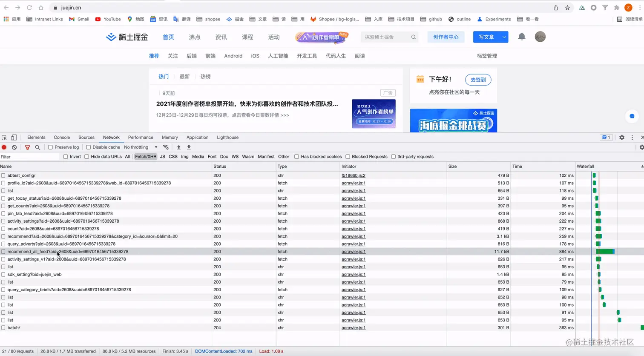Open the Performance tab
The height and width of the screenshot is (356, 644).
coord(141,138)
